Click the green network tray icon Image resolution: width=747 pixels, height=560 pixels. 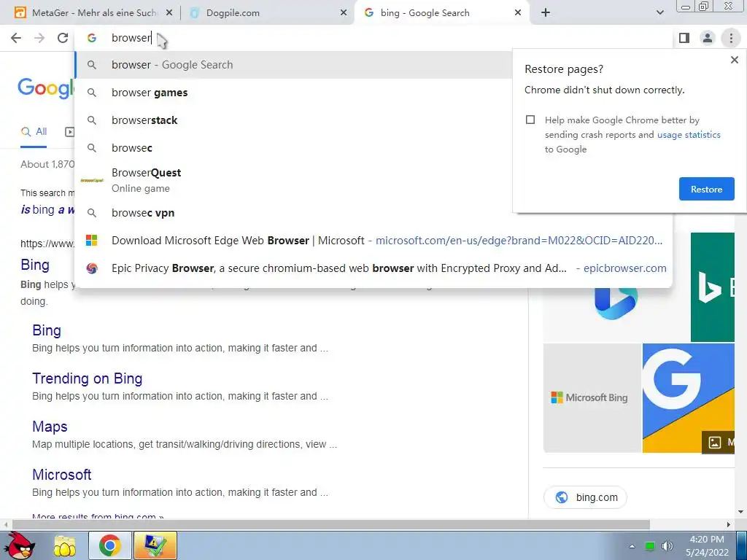pos(649,545)
